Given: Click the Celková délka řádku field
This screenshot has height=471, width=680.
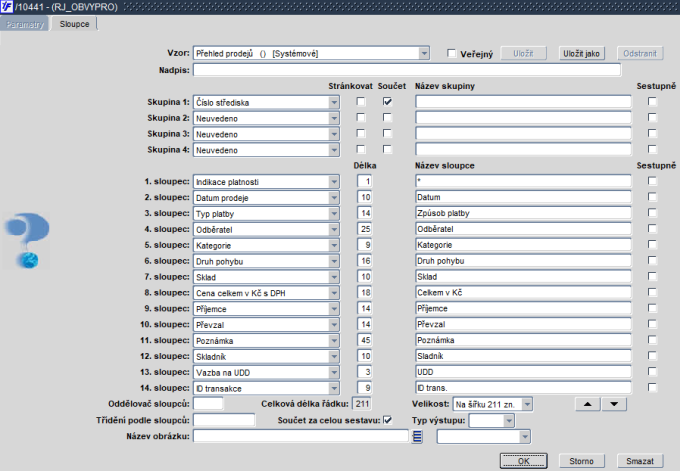Looking at the screenshot, I should point(362,404).
